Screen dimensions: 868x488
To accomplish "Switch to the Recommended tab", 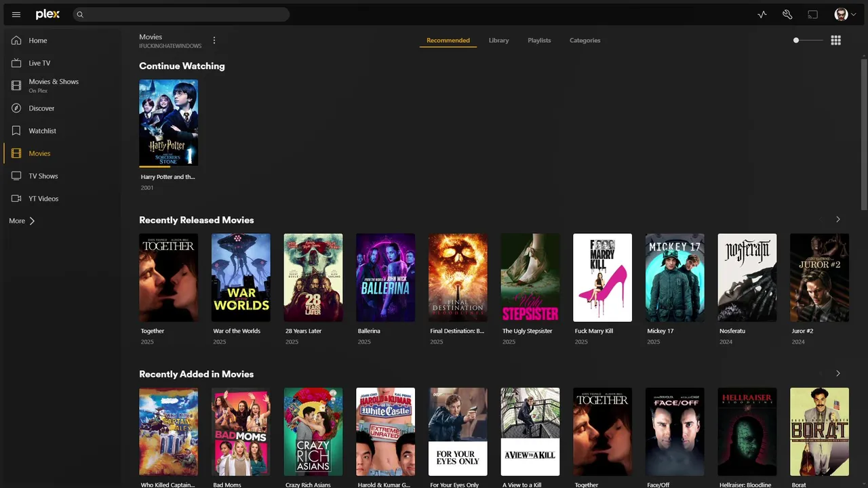I will tap(448, 40).
